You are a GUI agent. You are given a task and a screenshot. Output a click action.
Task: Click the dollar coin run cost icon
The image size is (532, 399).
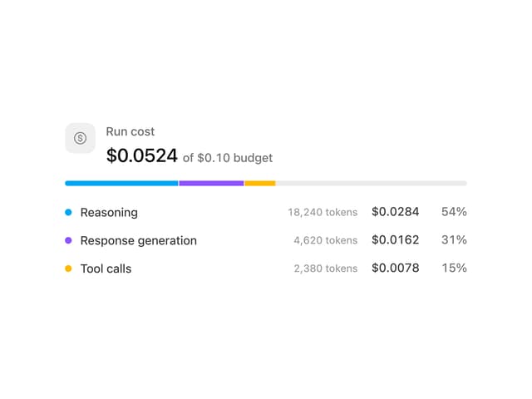(x=80, y=138)
